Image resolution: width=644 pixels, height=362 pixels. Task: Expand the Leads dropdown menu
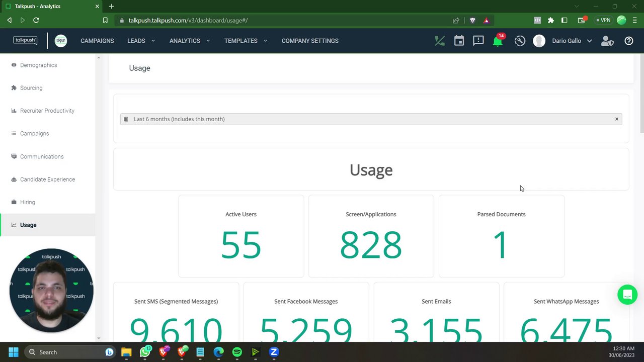coord(141,41)
